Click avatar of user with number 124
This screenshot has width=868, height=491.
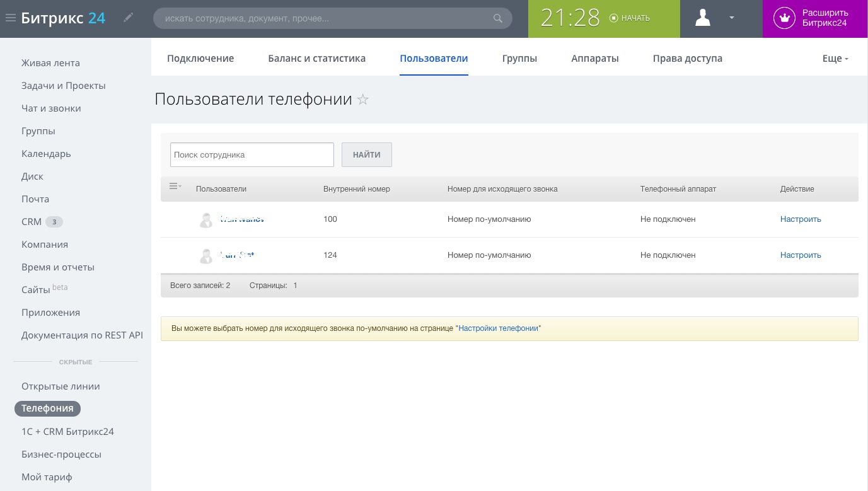(x=206, y=256)
